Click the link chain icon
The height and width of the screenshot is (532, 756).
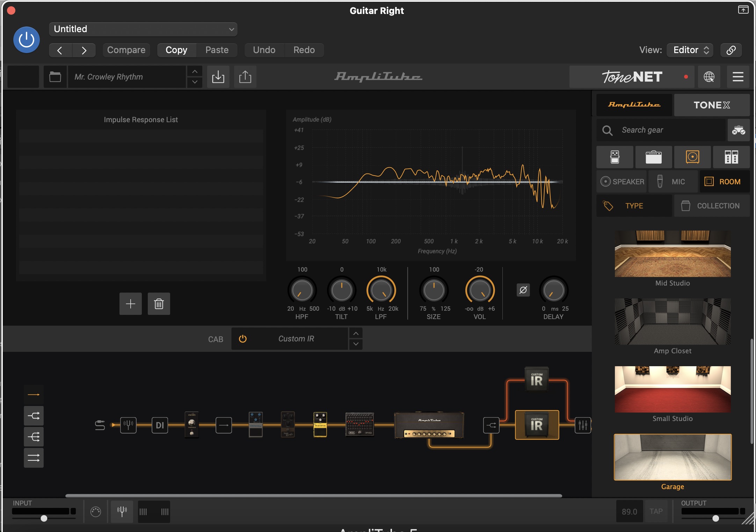[731, 50]
